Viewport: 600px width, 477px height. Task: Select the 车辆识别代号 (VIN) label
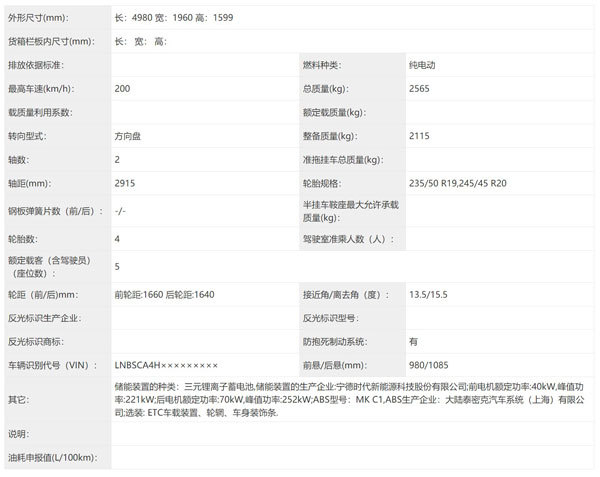tap(52, 365)
